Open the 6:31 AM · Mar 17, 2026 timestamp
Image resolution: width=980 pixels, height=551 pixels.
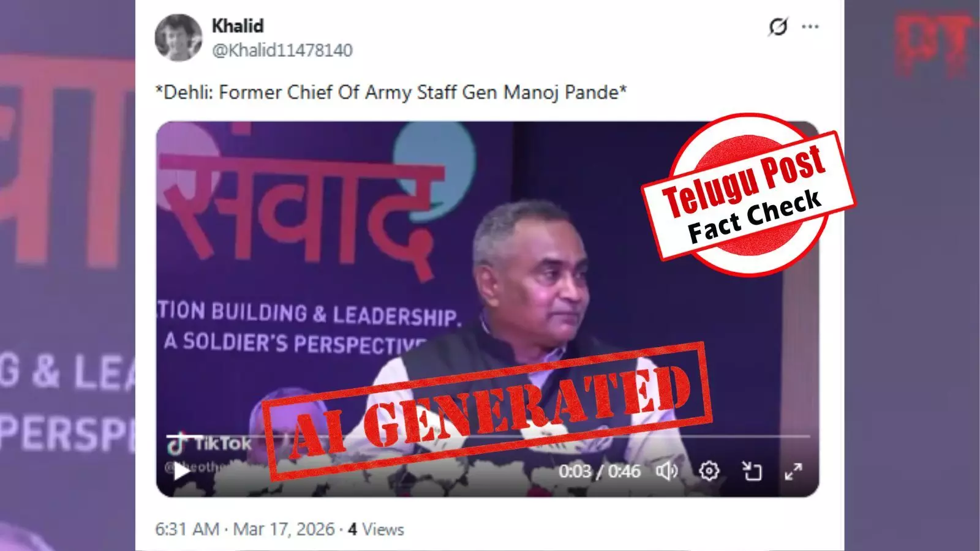point(245,529)
